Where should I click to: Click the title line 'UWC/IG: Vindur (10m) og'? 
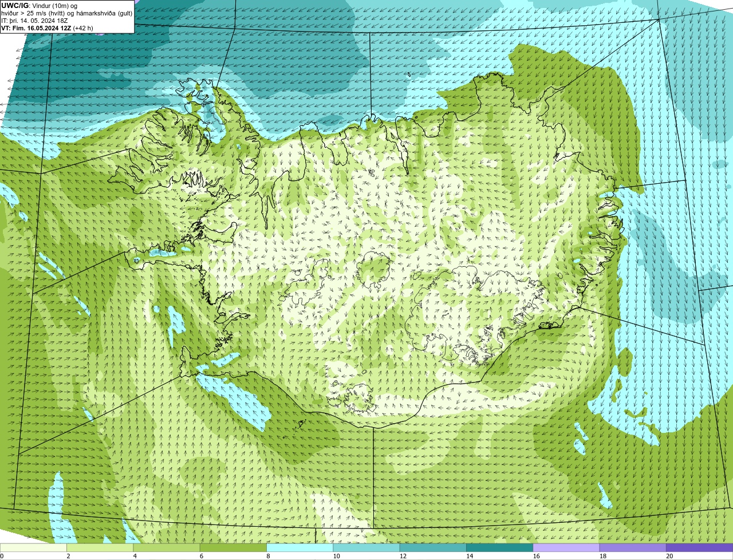[40, 6]
